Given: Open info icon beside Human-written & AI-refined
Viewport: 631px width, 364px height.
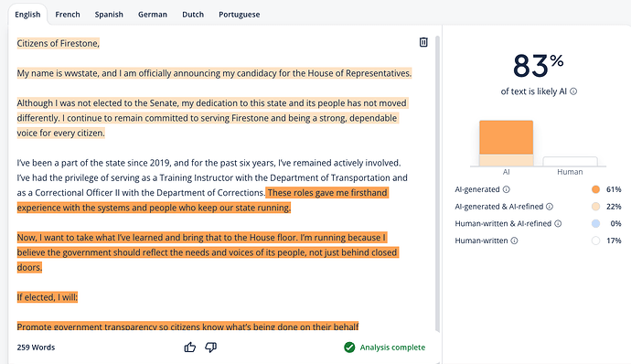Looking at the screenshot, I should (x=558, y=223).
